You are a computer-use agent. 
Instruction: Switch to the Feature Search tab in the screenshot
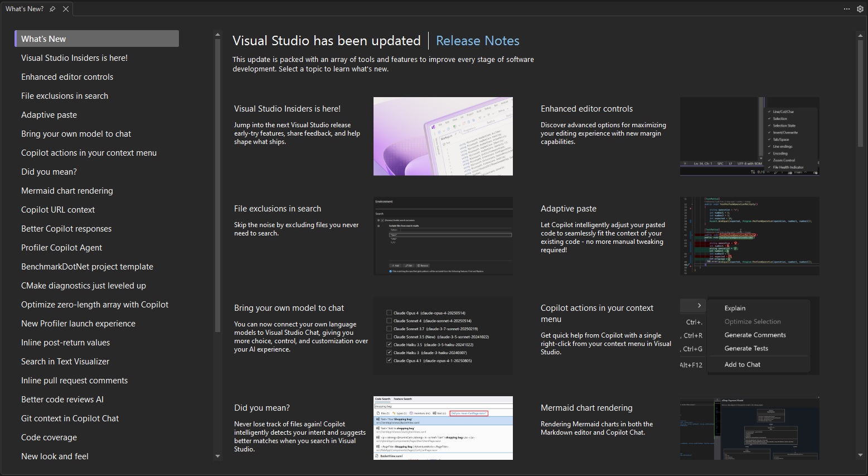coord(403,399)
